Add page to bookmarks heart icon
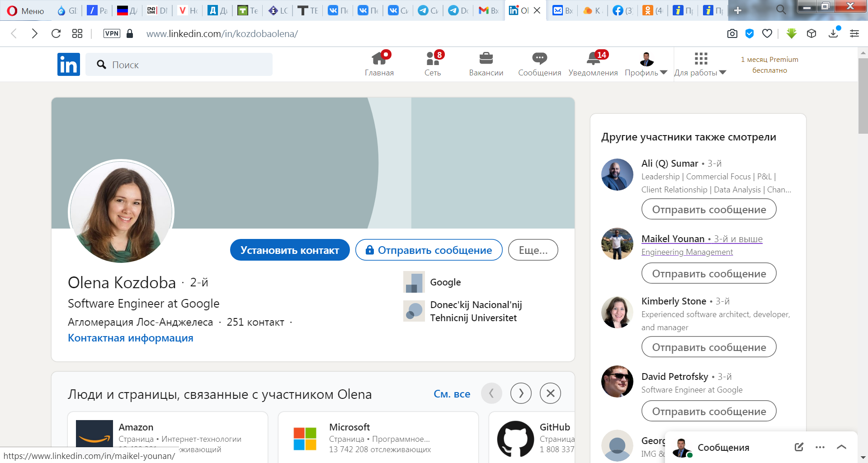868x463 pixels. tap(767, 33)
